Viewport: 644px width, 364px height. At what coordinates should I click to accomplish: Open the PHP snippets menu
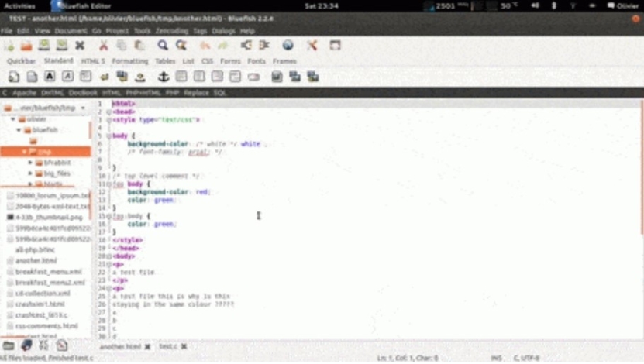(x=173, y=93)
